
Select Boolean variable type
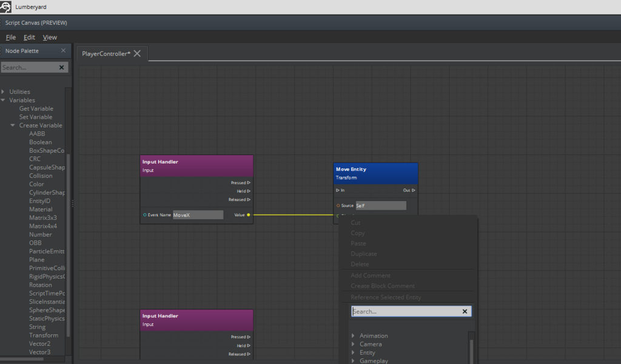pyautogui.click(x=41, y=142)
